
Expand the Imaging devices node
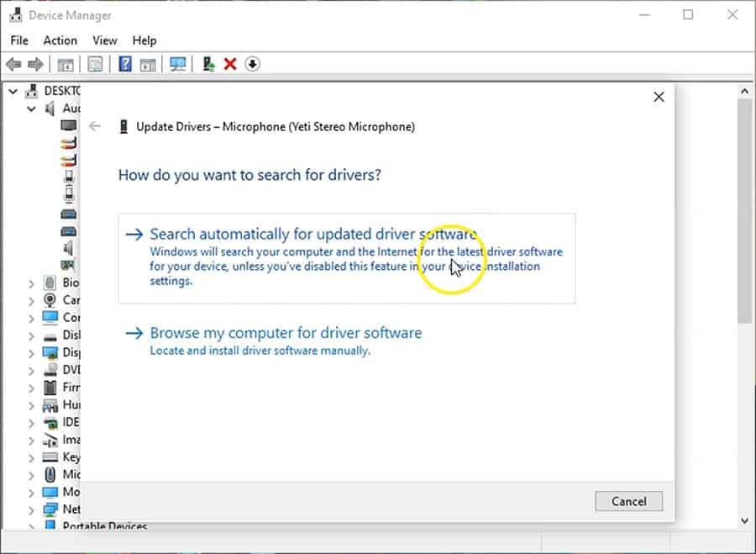click(31, 441)
